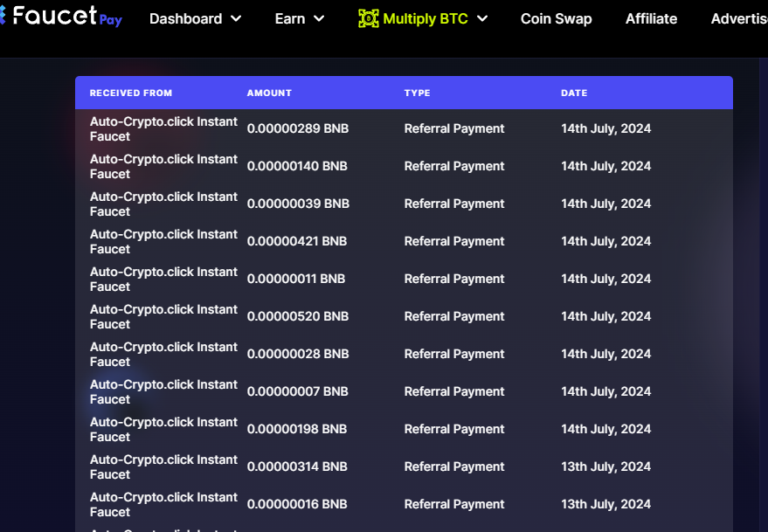Viewport: 768px width, 532px height.
Task: Go to Coin Swap page
Action: coord(556,18)
